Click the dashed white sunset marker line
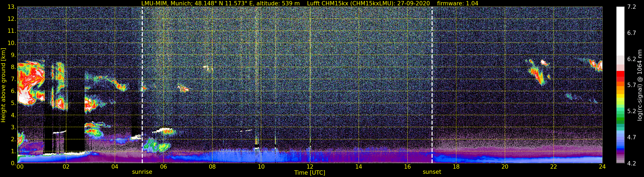Screen dimensions: 644x177 point(432,85)
